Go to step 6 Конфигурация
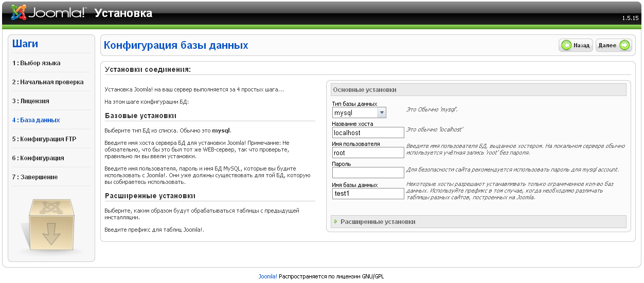This screenshot has height=283, width=644. [x=38, y=158]
